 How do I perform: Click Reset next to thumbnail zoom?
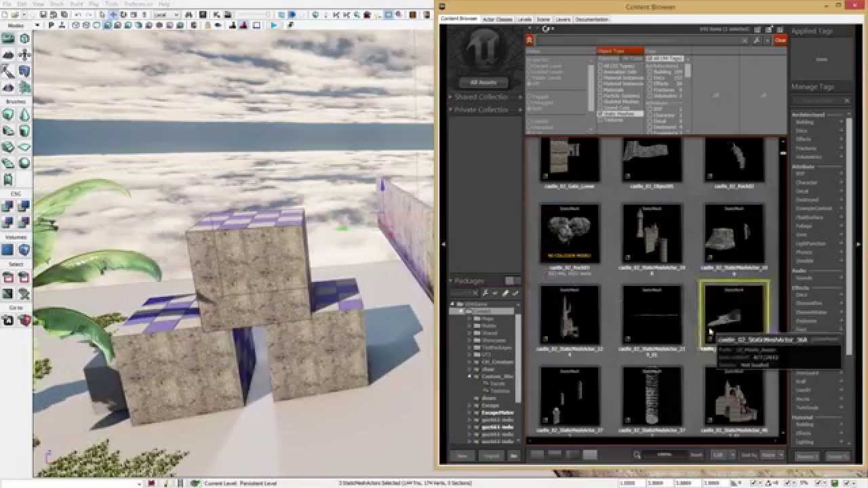click(696, 455)
